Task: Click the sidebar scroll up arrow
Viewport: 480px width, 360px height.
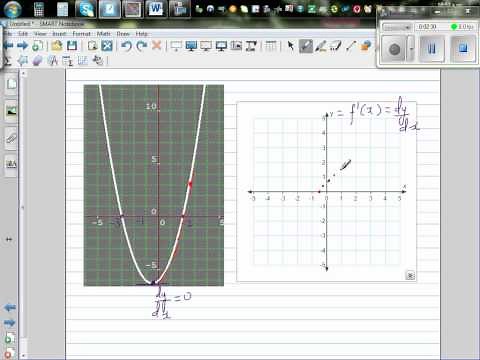Action: [x=23, y=73]
